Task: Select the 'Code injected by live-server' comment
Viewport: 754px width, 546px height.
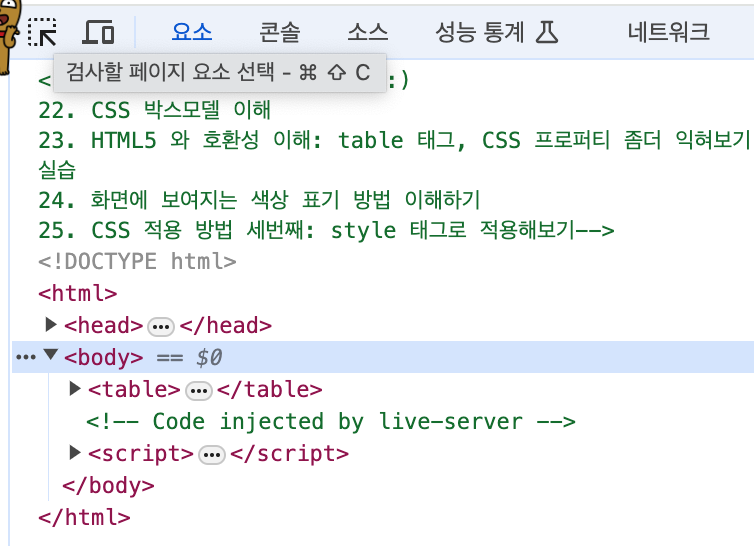Action: tap(331, 421)
